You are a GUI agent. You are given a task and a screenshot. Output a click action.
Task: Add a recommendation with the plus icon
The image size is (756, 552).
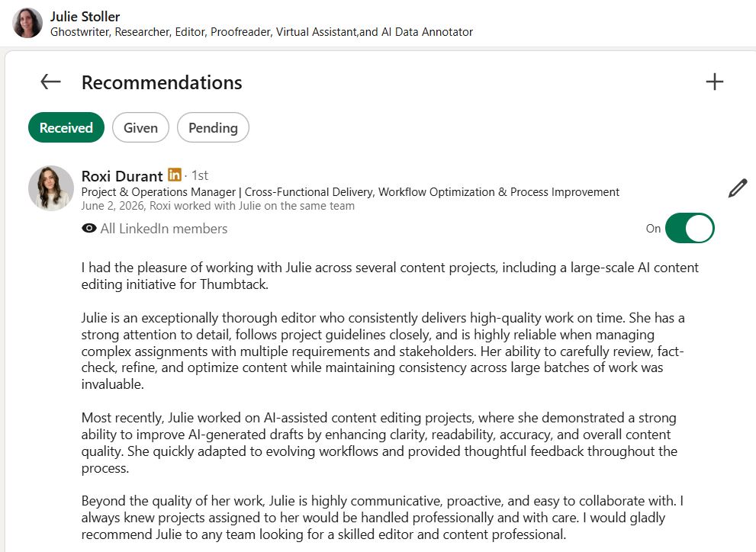point(715,82)
